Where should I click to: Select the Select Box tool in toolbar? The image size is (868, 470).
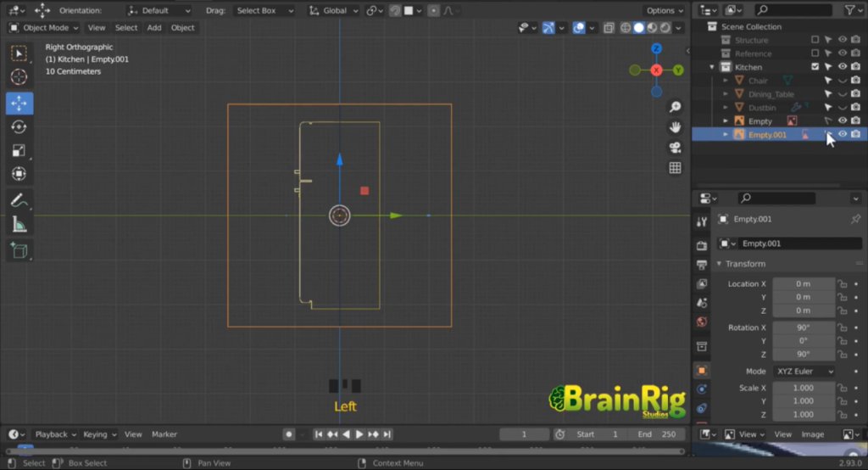click(x=19, y=53)
